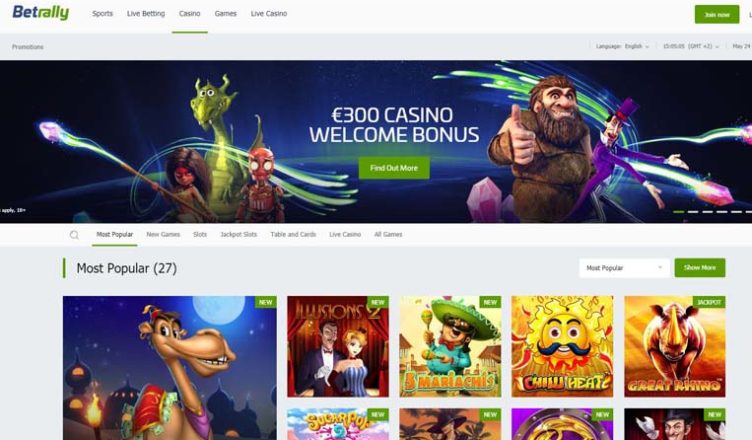This screenshot has width=752, height=440.
Task: Expand the Most Popular sort dropdown
Action: point(624,268)
